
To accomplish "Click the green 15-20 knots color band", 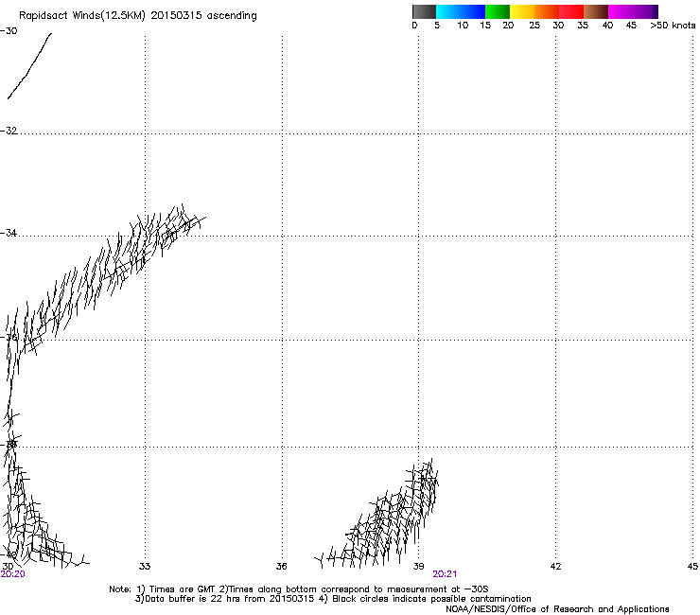I will (498, 11).
